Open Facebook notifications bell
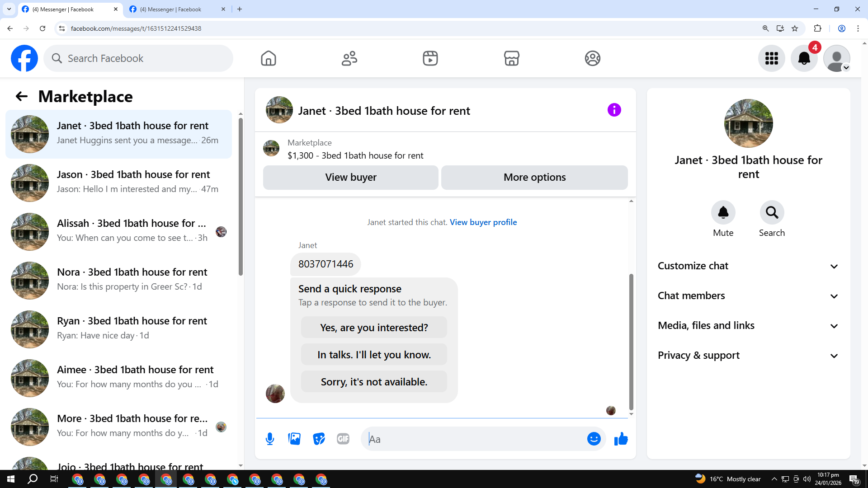868x488 pixels. 804,58
